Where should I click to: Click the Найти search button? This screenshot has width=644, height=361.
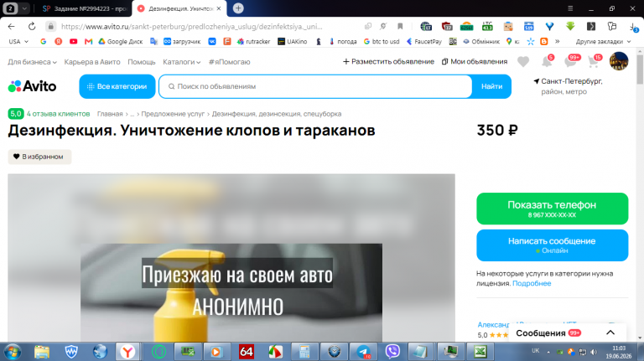coord(491,86)
